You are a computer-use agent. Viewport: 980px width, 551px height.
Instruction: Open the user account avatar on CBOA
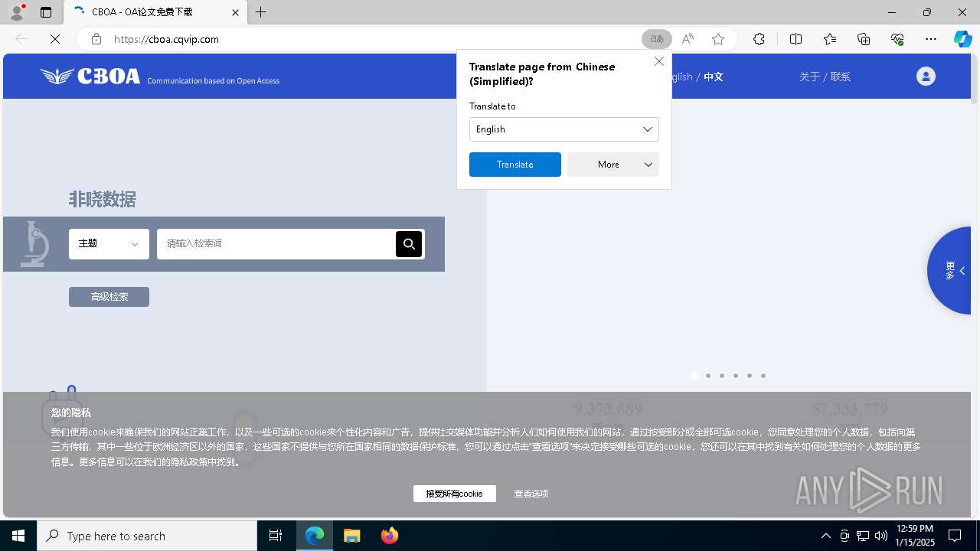click(926, 76)
